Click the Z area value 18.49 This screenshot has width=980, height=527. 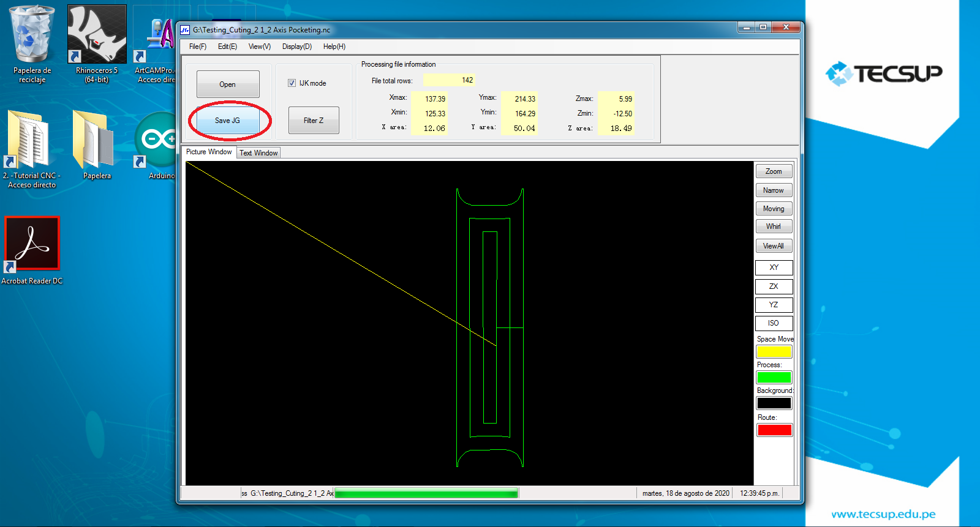[x=616, y=129]
